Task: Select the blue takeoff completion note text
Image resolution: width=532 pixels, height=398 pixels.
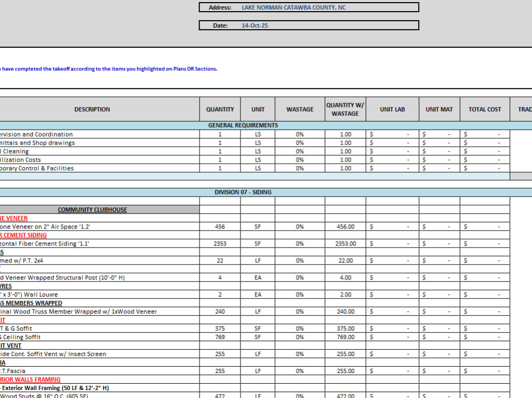Action: pos(109,69)
